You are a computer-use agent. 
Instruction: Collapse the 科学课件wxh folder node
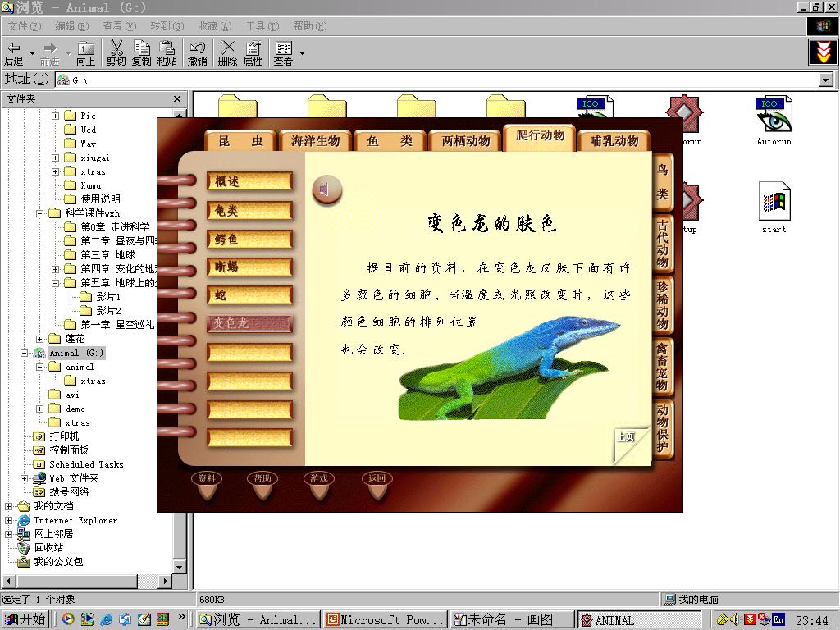point(40,213)
